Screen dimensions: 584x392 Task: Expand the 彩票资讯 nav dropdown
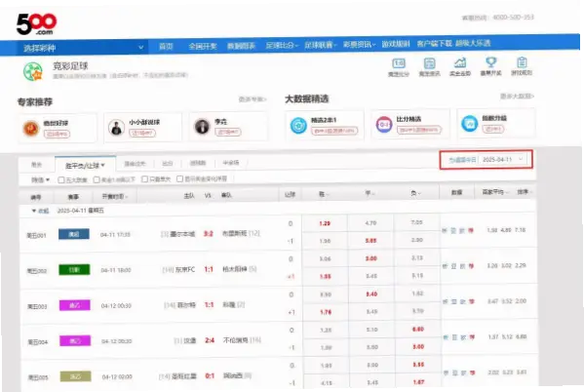[360, 45]
